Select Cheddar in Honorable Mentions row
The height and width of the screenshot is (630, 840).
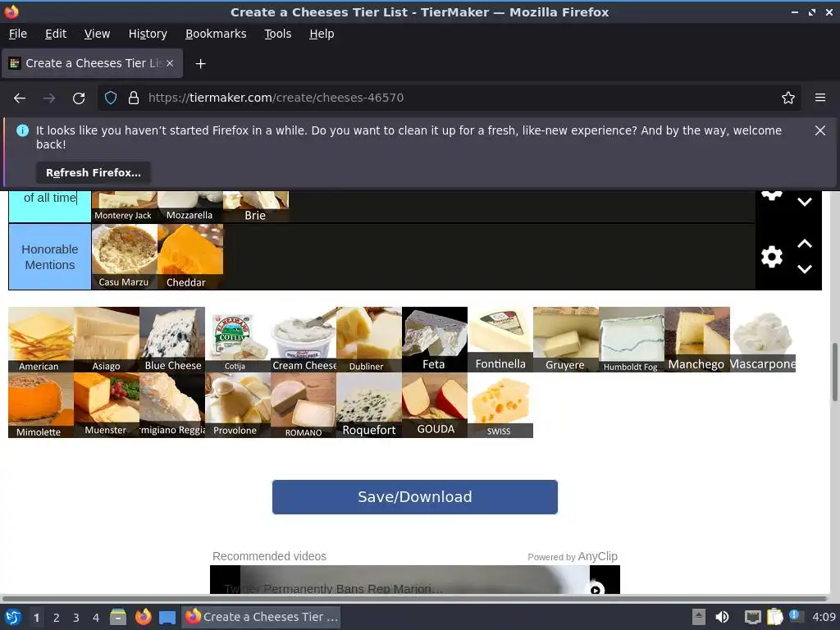click(190, 257)
